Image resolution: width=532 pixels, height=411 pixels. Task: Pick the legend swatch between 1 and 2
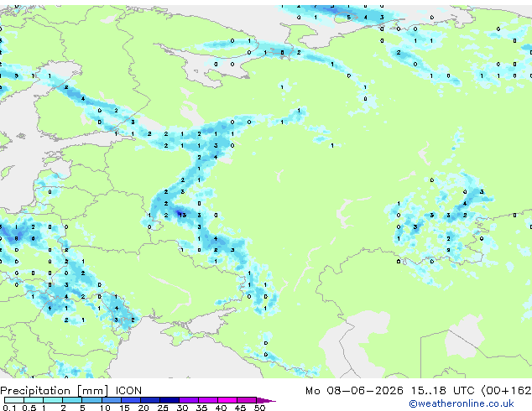53,400
